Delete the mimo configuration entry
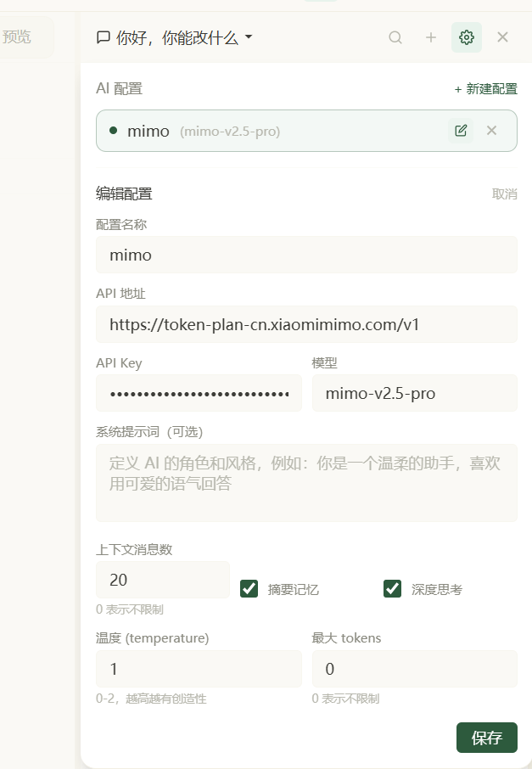Image resolution: width=532 pixels, height=769 pixels. point(492,131)
